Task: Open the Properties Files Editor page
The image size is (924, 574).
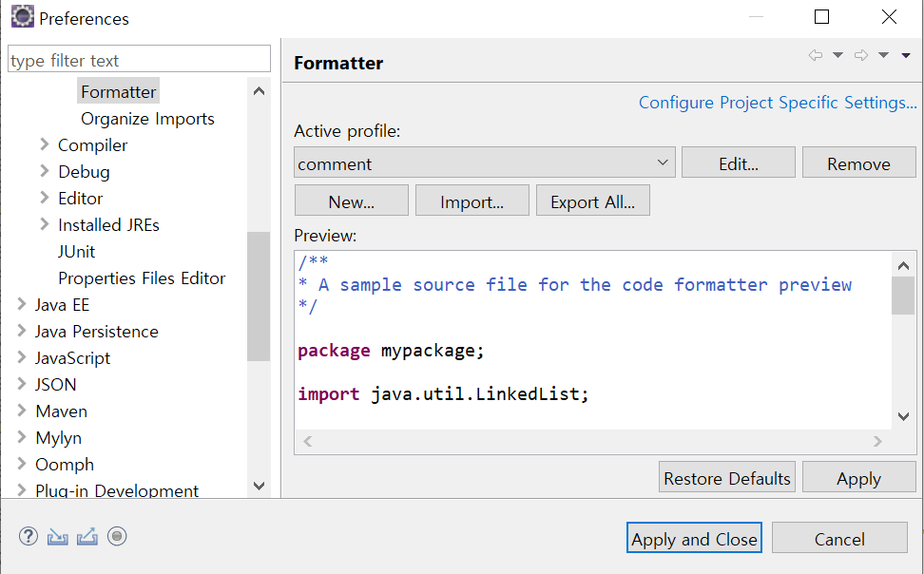Action: [x=142, y=278]
